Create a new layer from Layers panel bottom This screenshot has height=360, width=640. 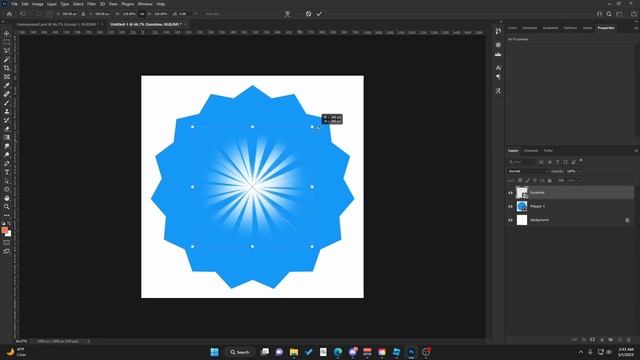pos(620,340)
